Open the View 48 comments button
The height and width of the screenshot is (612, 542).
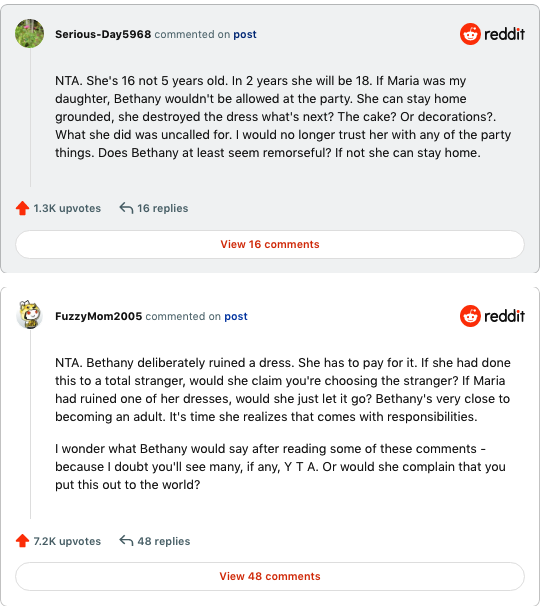pyautogui.click(x=270, y=576)
